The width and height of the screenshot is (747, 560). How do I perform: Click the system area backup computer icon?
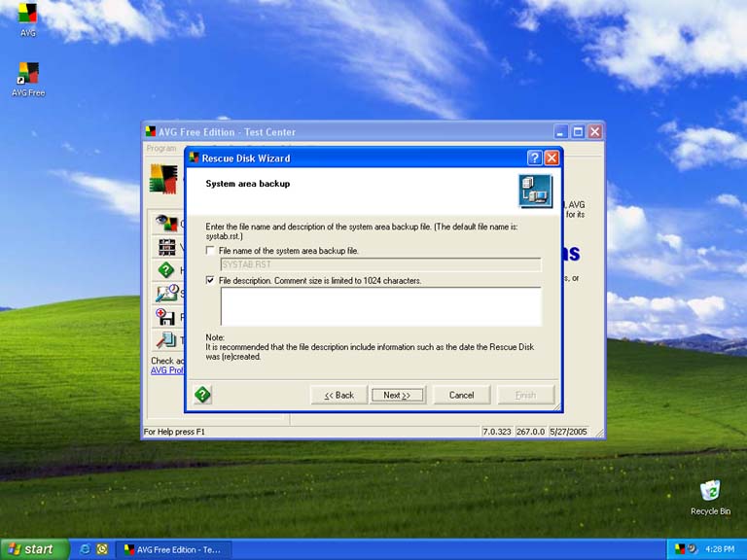click(535, 191)
